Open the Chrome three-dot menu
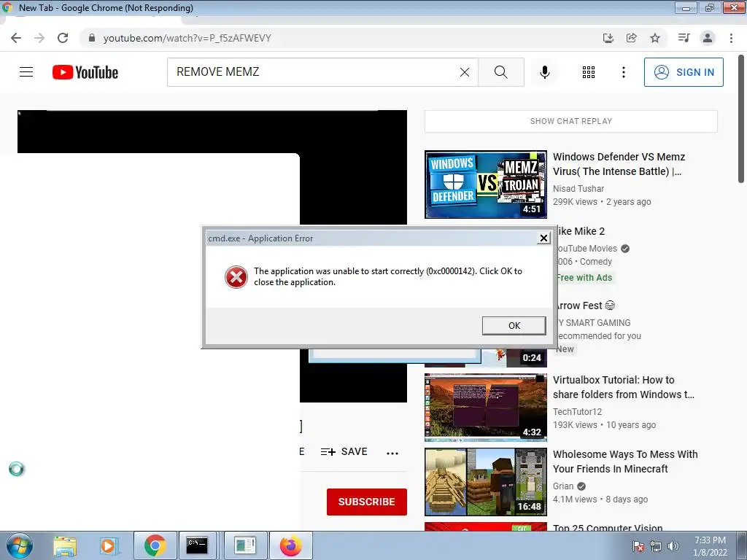This screenshot has width=747, height=560. click(731, 38)
